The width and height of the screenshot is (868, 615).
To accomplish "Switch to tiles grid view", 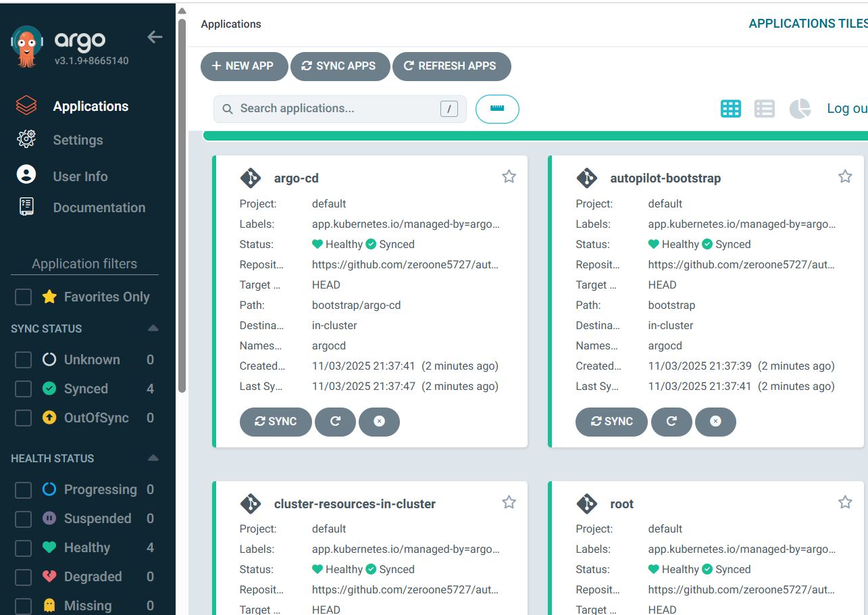I will (731, 109).
